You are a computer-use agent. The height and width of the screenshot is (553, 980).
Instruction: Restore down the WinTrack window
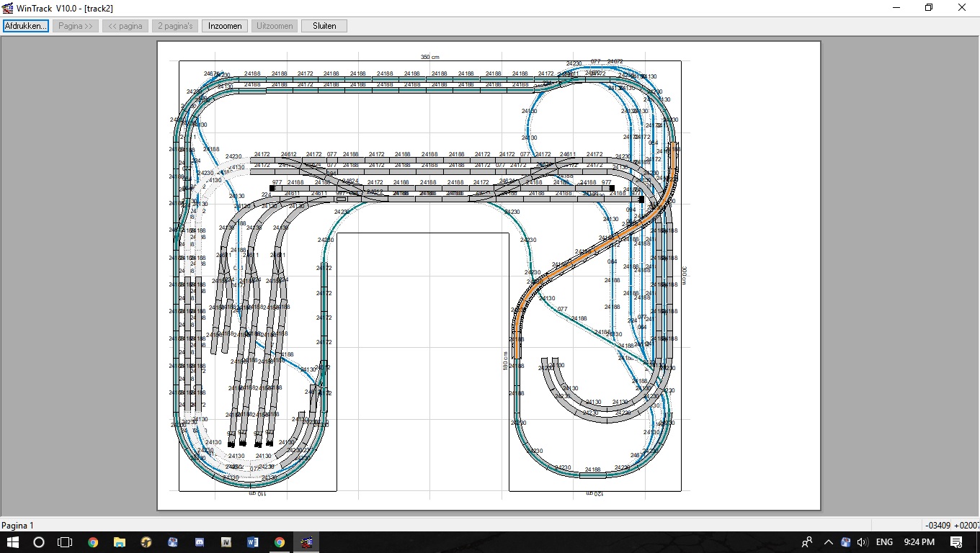[929, 8]
